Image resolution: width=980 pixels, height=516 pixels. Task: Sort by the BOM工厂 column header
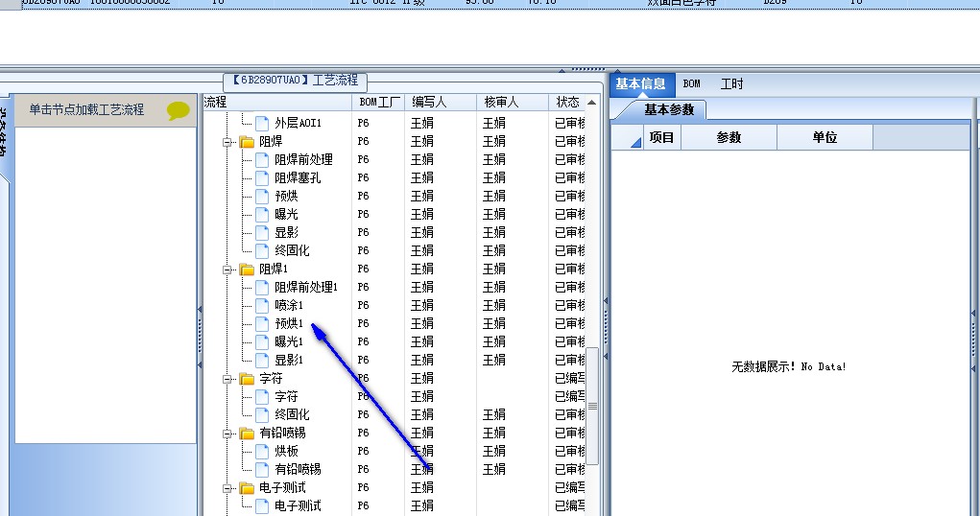click(379, 102)
